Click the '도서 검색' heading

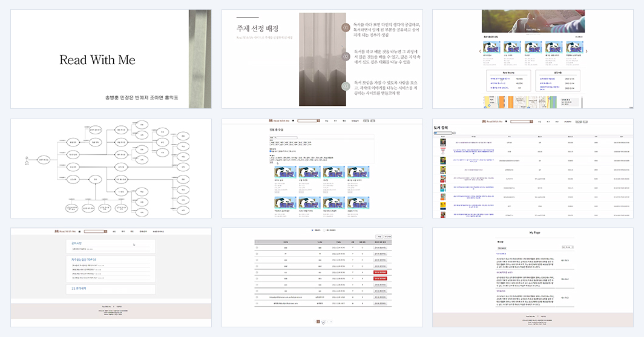point(441,128)
